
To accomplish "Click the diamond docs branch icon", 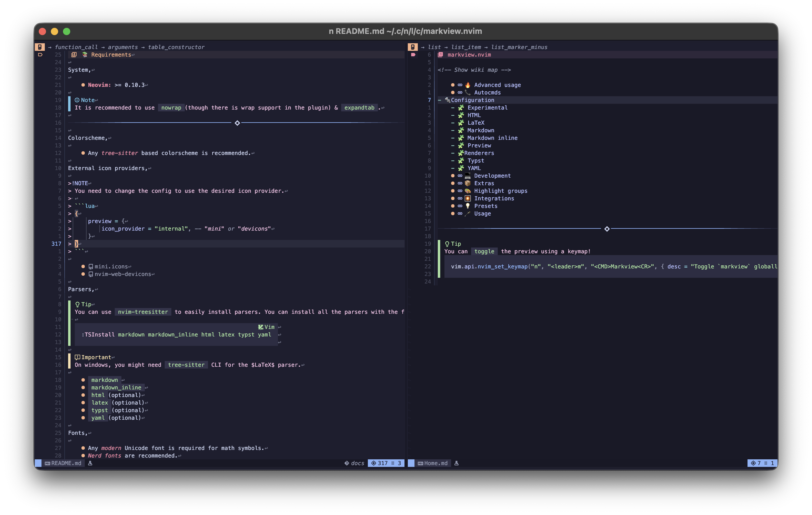I will coord(347,463).
